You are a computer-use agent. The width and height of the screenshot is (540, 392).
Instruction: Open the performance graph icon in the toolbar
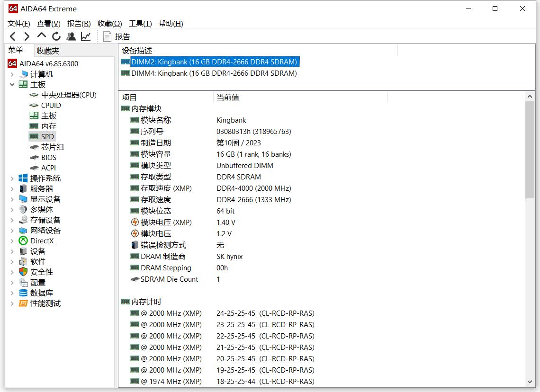tap(85, 36)
